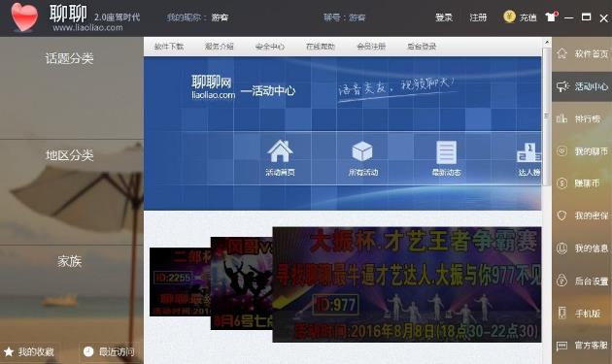Open 我的密保 shield icon

(x=561, y=215)
